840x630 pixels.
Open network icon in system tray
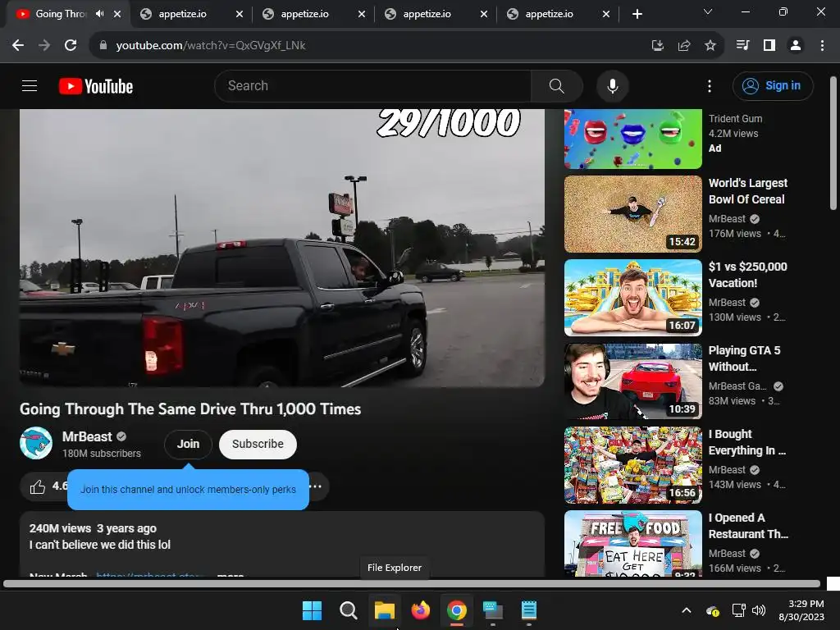click(738, 610)
